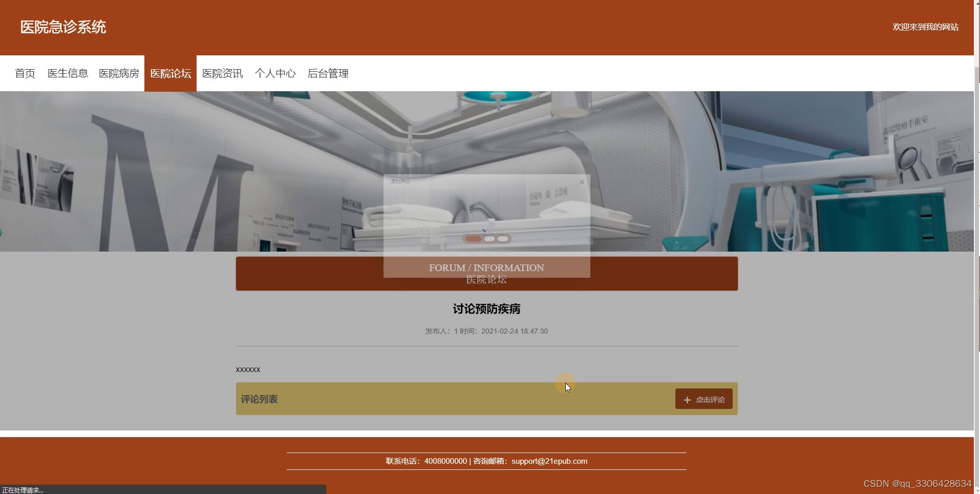Open the 医院病房 navigation item
The height and width of the screenshot is (494, 980).
tap(119, 73)
